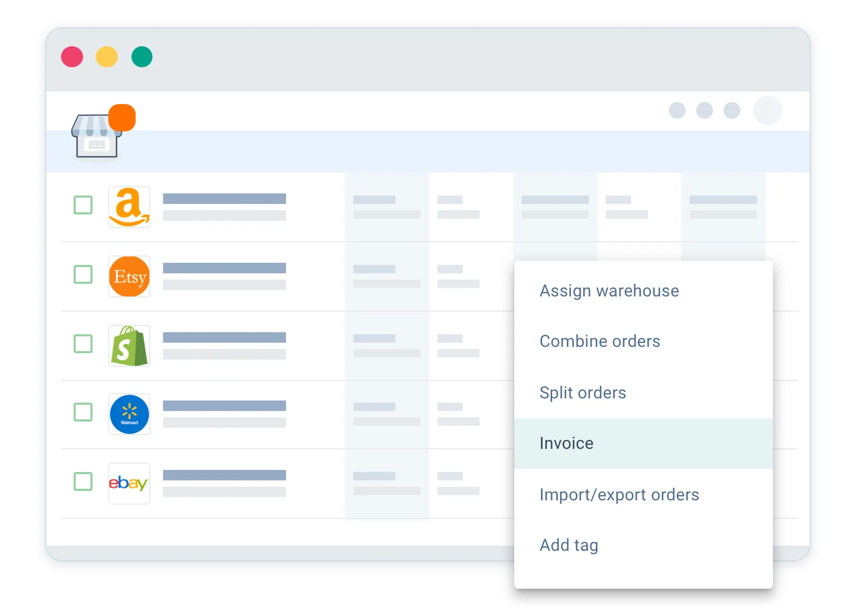Viewport: 856px width, 616px height.
Task: Click the yellow minimize window button
Action: click(x=107, y=57)
